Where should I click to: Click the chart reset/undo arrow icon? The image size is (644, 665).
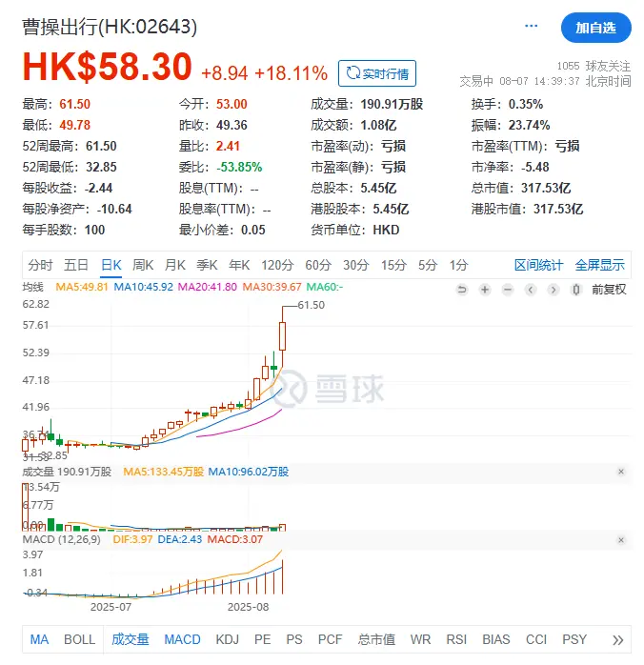[x=462, y=290]
